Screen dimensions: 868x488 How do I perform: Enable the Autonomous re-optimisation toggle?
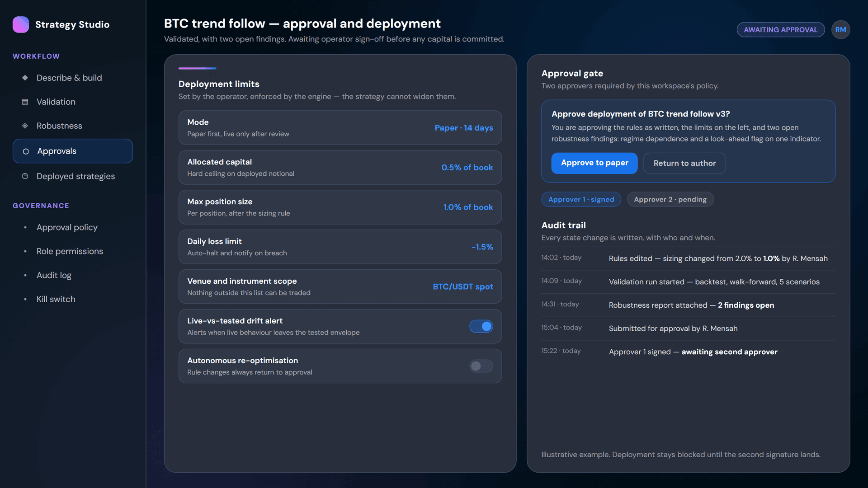pyautogui.click(x=481, y=366)
